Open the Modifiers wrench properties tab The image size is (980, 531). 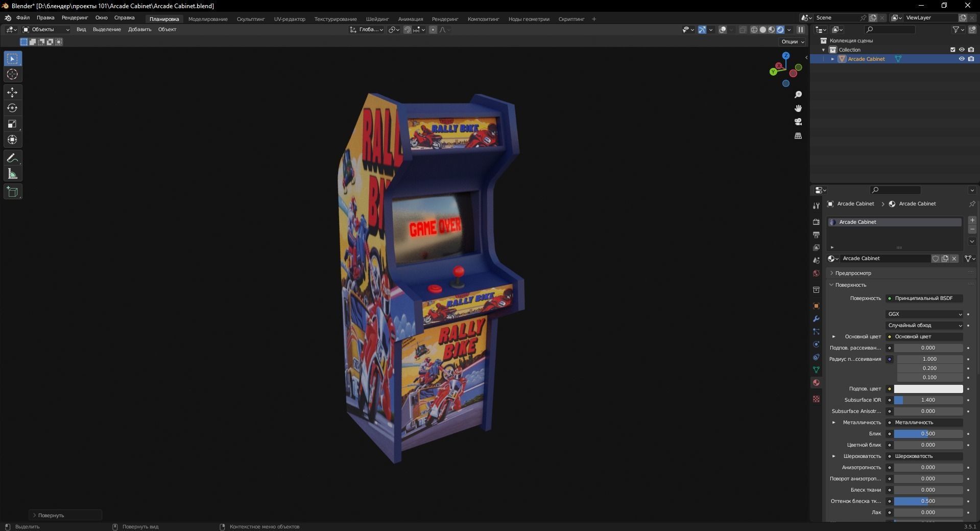(x=816, y=319)
